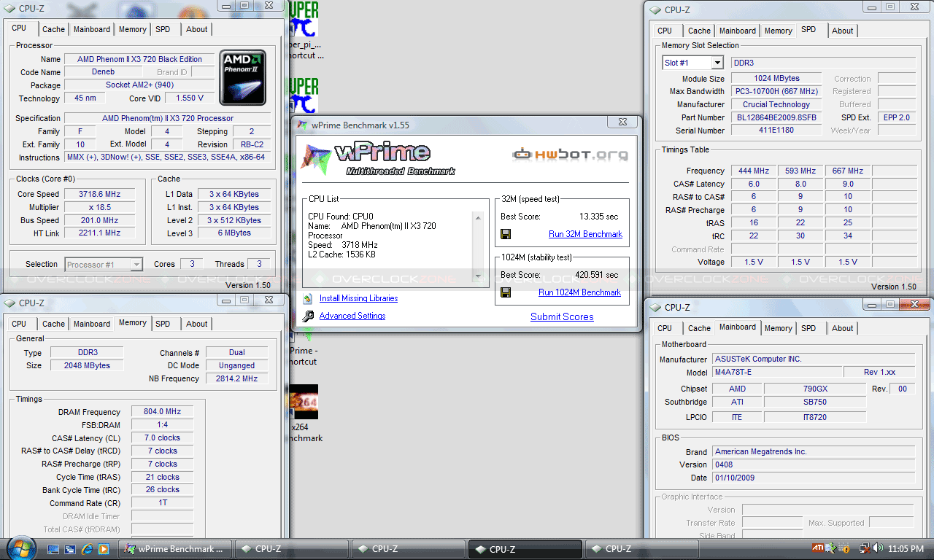Image resolution: width=934 pixels, height=560 pixels.
Task: Open the second Super Pi desktop icon
Action: coord(304,95)
